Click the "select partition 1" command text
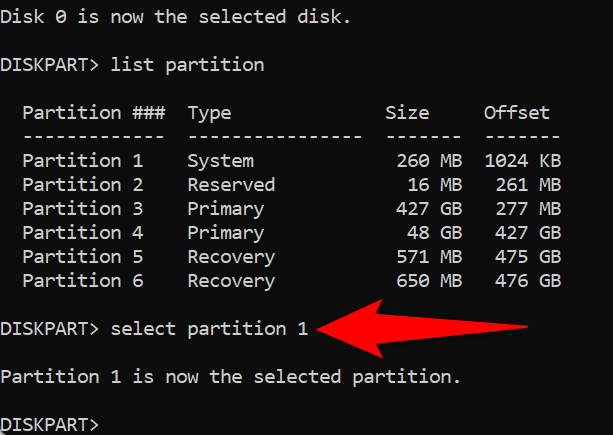 point(210,328)
